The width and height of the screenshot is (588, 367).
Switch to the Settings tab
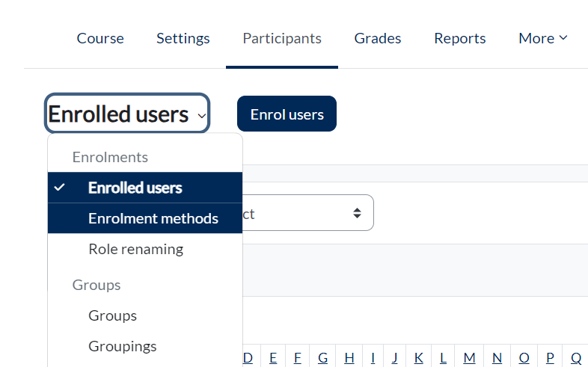[183, 38]
